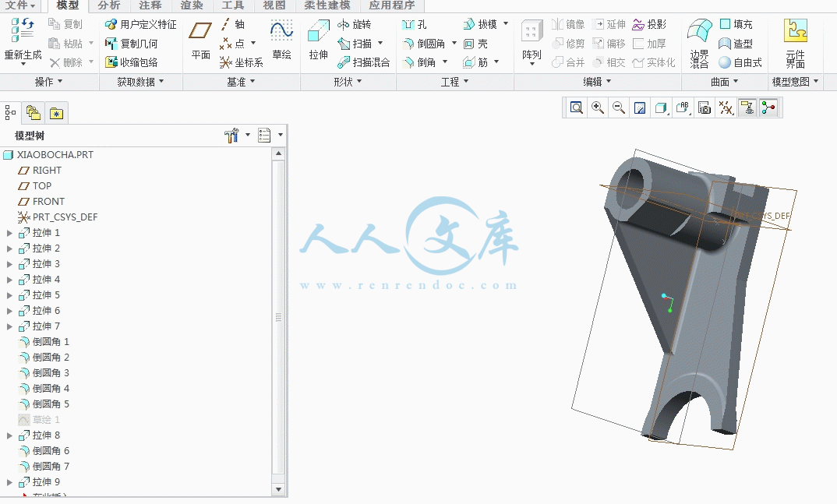The height and width of the screenshot is (504, 837).
Task: Expand the 拉伸 7 feature node
Action: tap(9, 326)
